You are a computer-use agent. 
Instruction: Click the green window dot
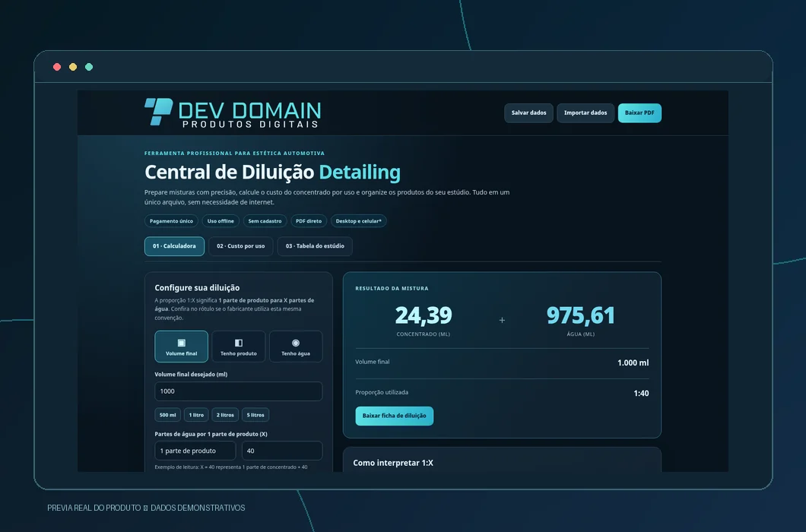click(89, 67)
